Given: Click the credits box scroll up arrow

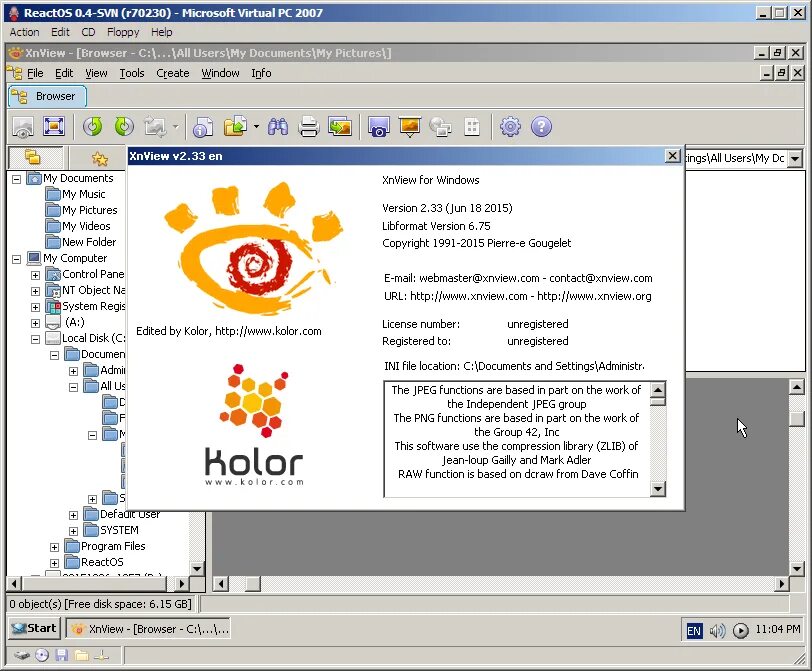Looking at the screenshot, I should pyautogui.click(x=658, y=389).
